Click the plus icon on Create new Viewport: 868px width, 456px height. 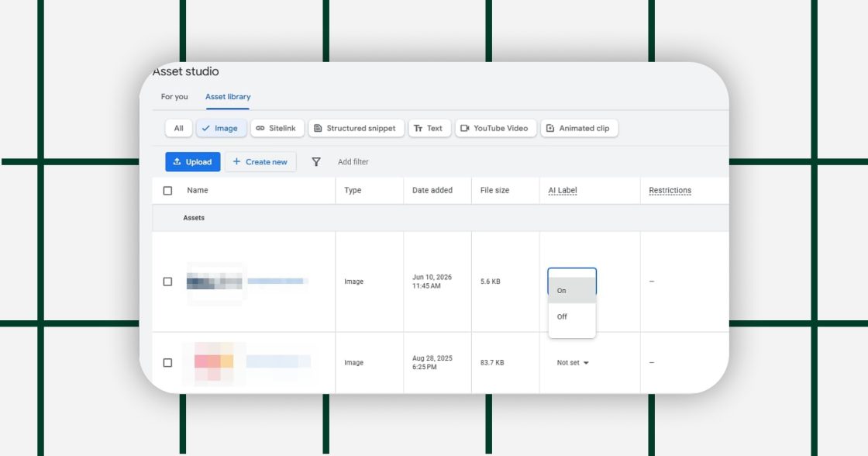[236, 161]
